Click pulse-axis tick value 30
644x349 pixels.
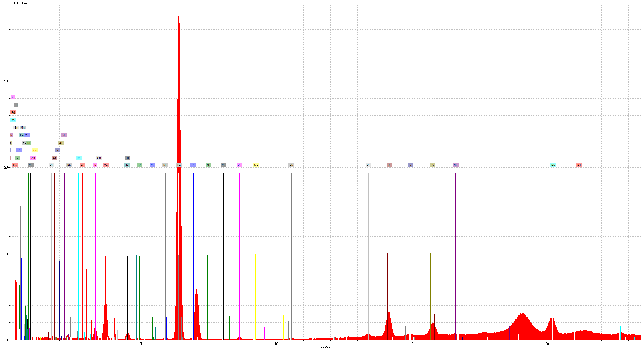click(x=6, y=81)
